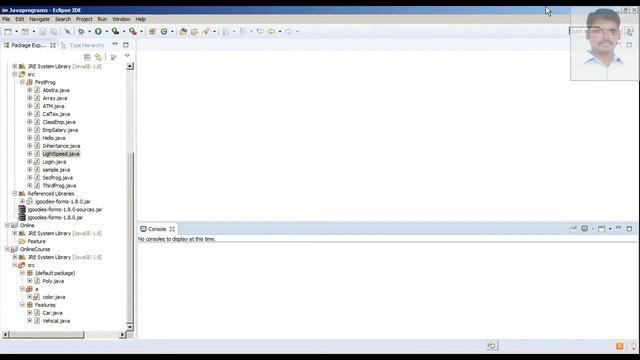The image size is (640, 360).
Task: Click the Package Explorer horizontal scrollbar thumb
Action: [x=47, y=335]
